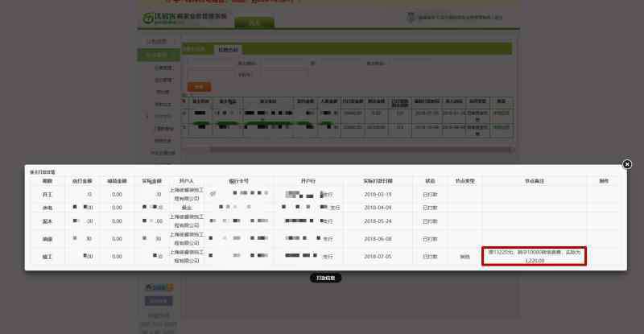
Task: Click the 实际金额 column header
Action: (x=152, y=181)
